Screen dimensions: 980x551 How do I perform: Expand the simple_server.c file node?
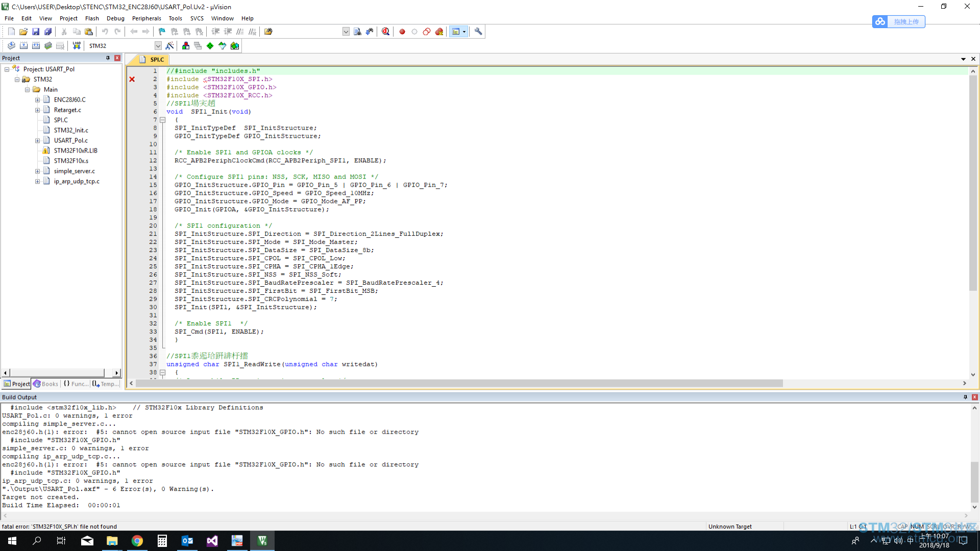[x=37, y=171]
